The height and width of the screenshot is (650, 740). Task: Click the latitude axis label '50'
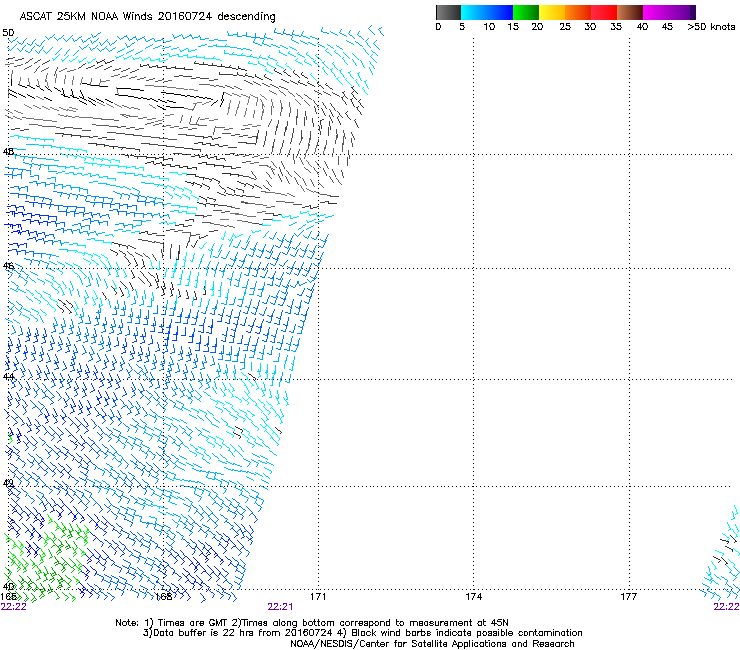click(8, 33)
